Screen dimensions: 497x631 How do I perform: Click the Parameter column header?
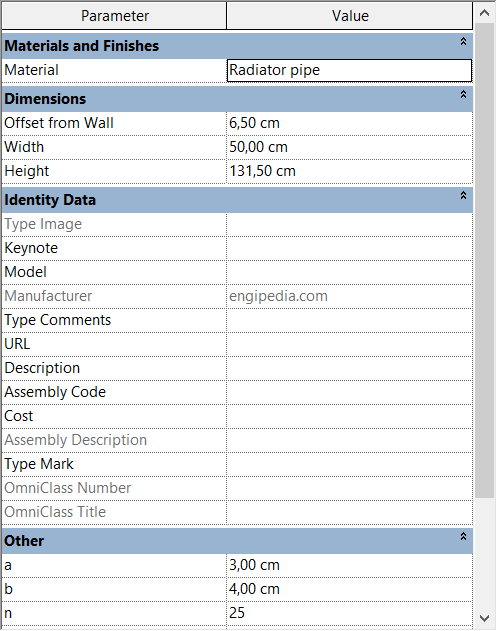click(x=114, y=16)
